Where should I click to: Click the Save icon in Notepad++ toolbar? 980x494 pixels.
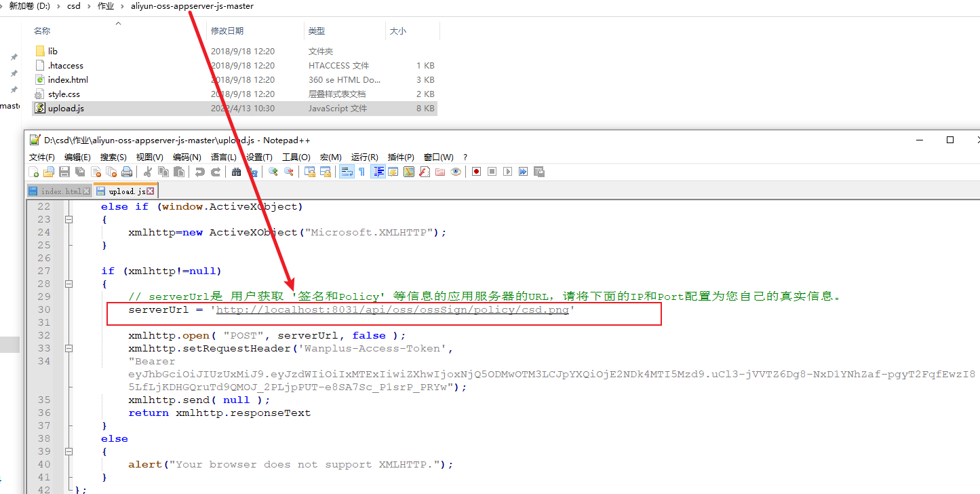pos(64,172)
